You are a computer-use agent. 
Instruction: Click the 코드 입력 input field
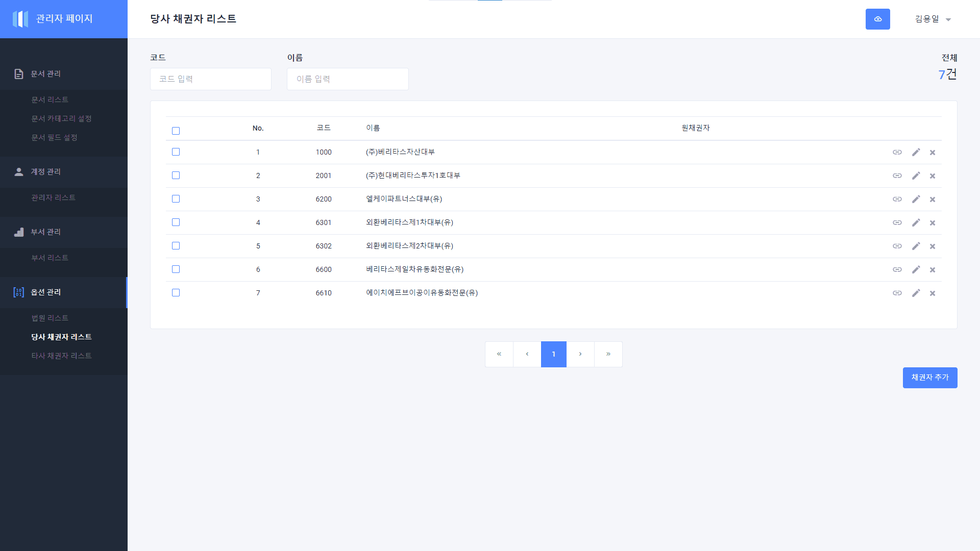tap(211, 79)
